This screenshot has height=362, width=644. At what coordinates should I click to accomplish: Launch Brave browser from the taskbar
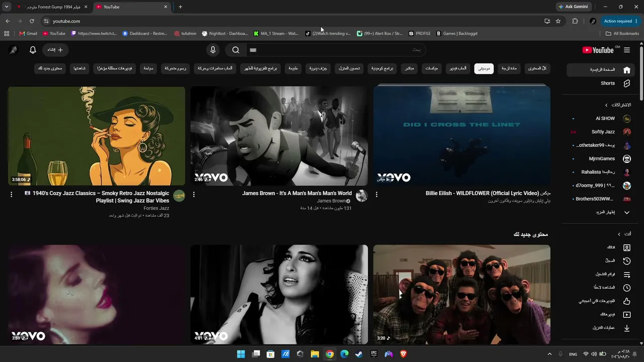(x=404, y=354)
